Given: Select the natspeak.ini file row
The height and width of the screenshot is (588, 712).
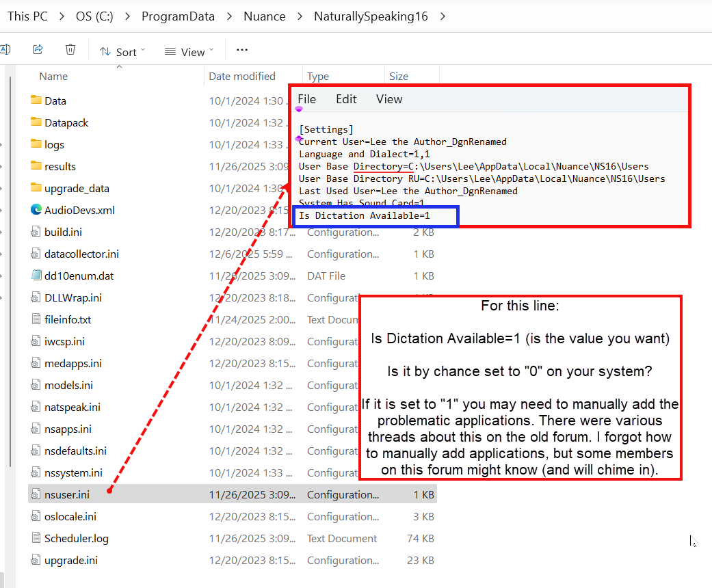Looking at the screenshot, I should [x=72, y=407].
